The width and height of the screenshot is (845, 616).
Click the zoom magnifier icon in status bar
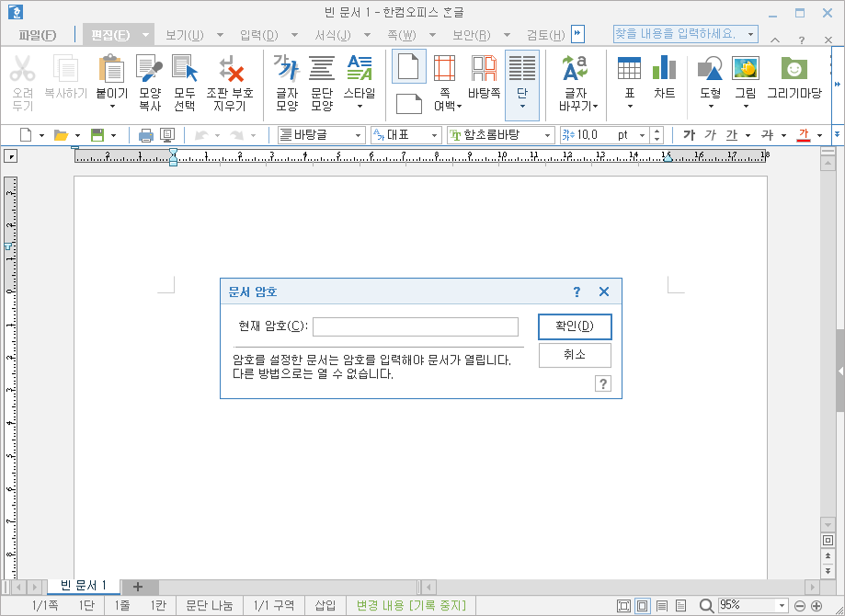point(706,606)
